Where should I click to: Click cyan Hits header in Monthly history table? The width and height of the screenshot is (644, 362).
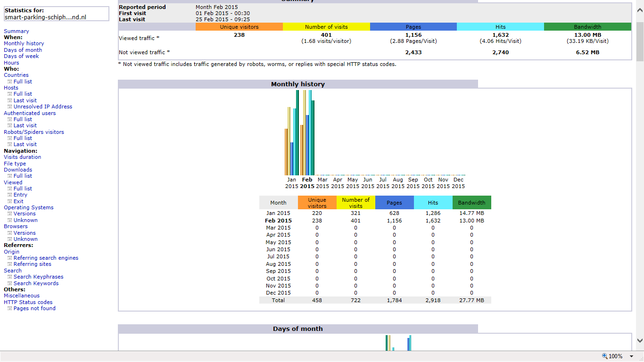coord(433,203)
